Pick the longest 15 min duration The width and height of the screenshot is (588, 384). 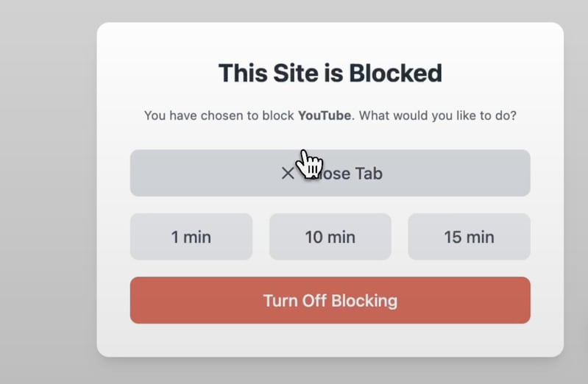(x=469, y=237)
